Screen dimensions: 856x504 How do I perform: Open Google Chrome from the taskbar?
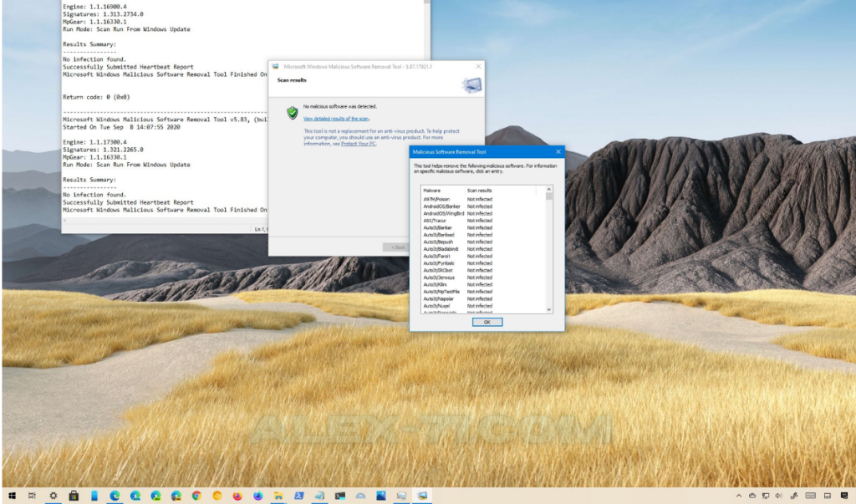click(196, 495)
